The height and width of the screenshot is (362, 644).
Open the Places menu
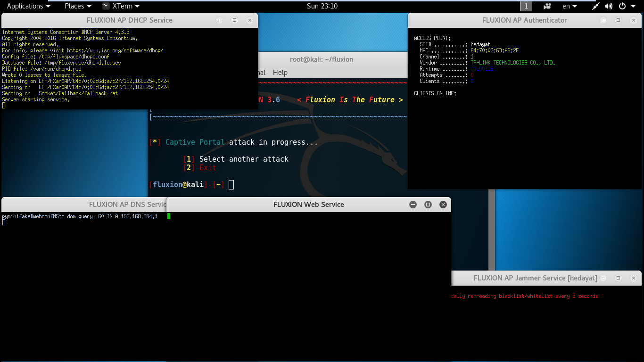tap(78, 6)
